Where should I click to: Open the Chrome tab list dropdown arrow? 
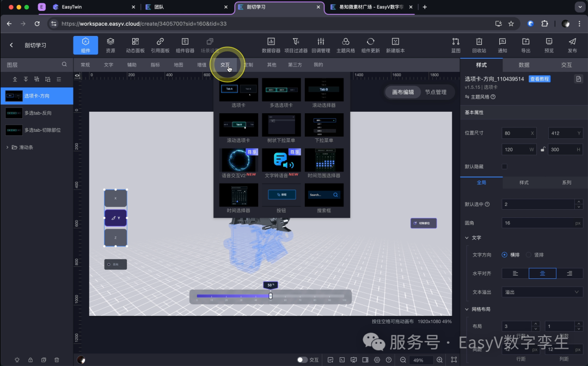pyautogui.click(x=579, y=7)
